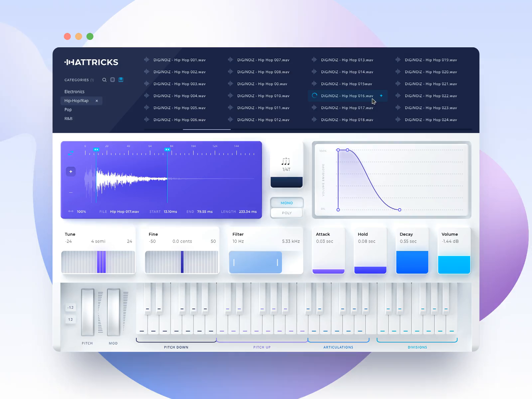
Task: Enable POLY mode
Action: (287, 213)
